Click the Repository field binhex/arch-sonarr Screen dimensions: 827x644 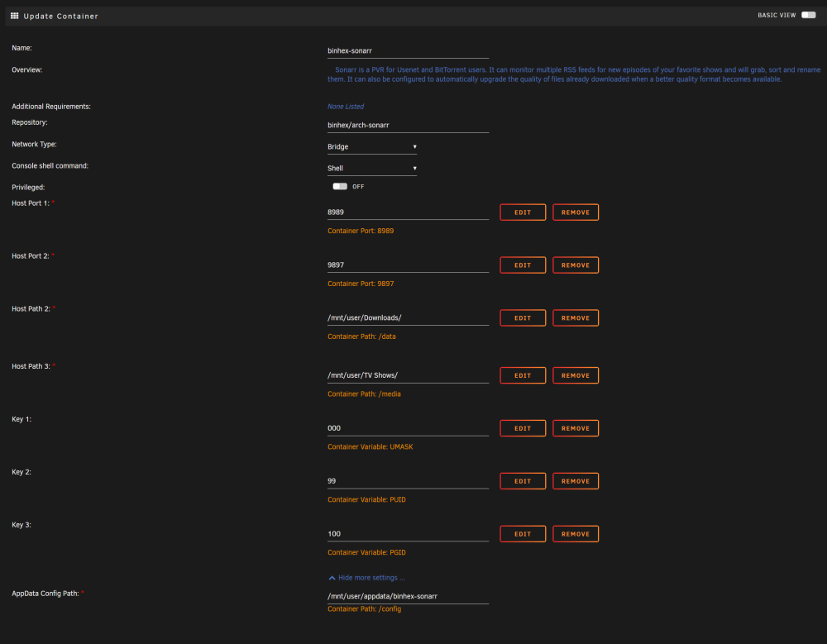pos(408,125)
